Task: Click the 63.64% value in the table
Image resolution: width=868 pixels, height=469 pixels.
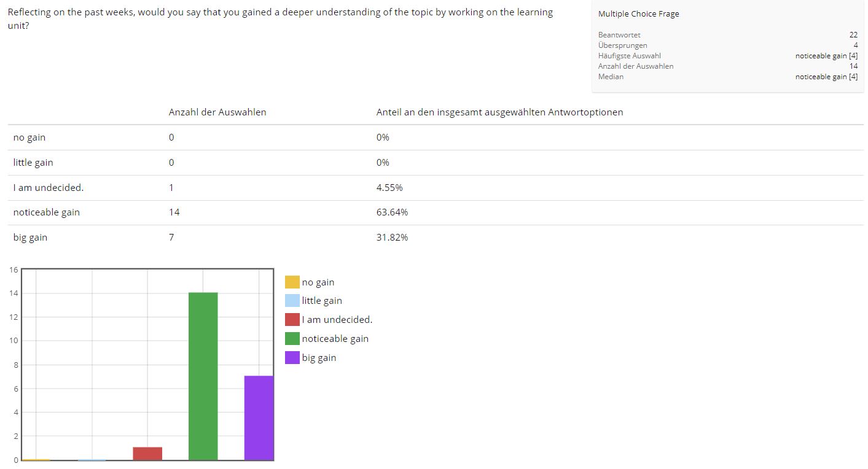Action: (392, 212)
